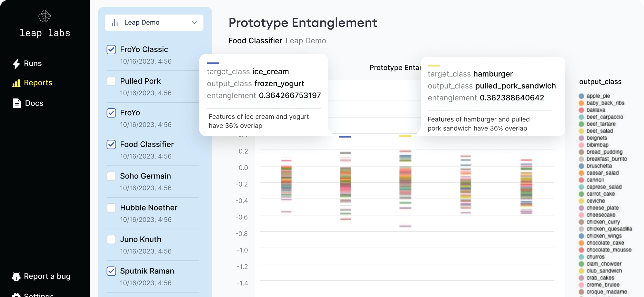Click the Report a bug icon
Screen dimensions: 644x297
[16, 277]
